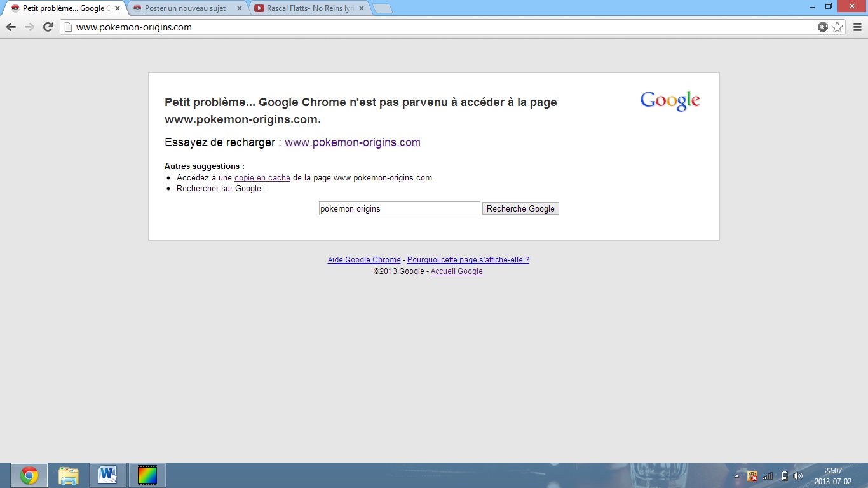Open 'Pourquoi cette page s'affiche-elle ?' link
The width and height of the screenshot is (868, 488).
pos(468,260)
